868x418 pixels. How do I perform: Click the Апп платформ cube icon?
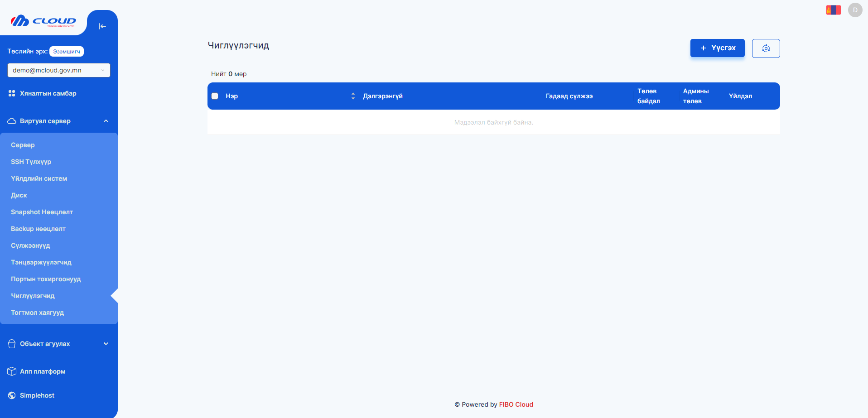pyautogui.click(x=12, y=371)
